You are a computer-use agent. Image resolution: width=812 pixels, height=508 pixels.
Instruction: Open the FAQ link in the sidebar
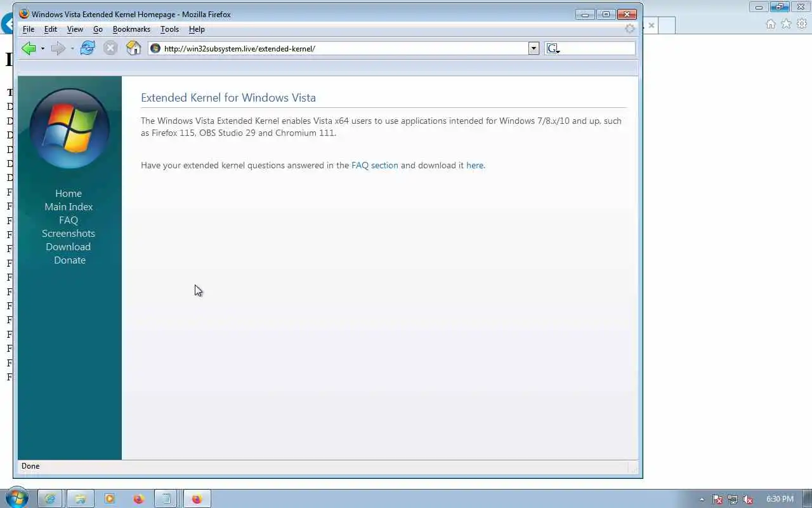click(x=69, y=220)
